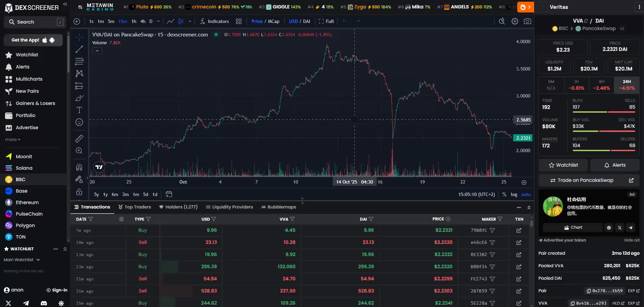Select the brush drawing tool
This screenshot has width=644, height=307.
point(79,98)
